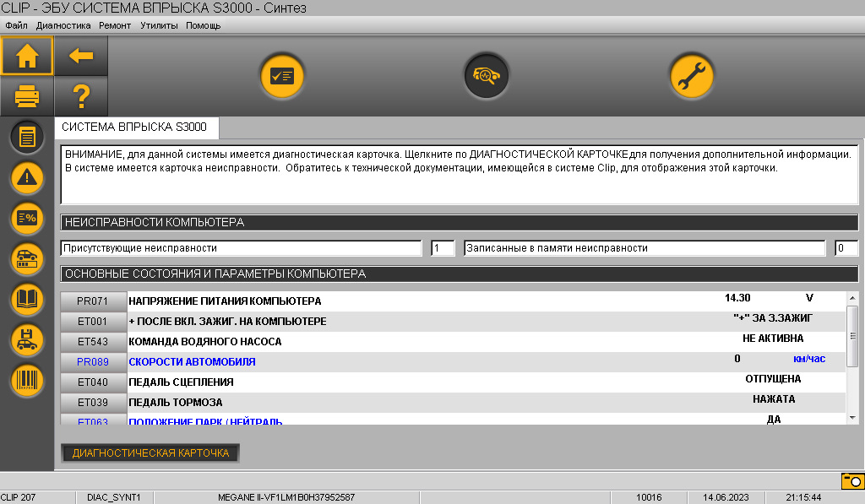Viewport: 865px width, 504px height.
Task: Click the 10016 status bar entry
Action: (x=649, y=497)
